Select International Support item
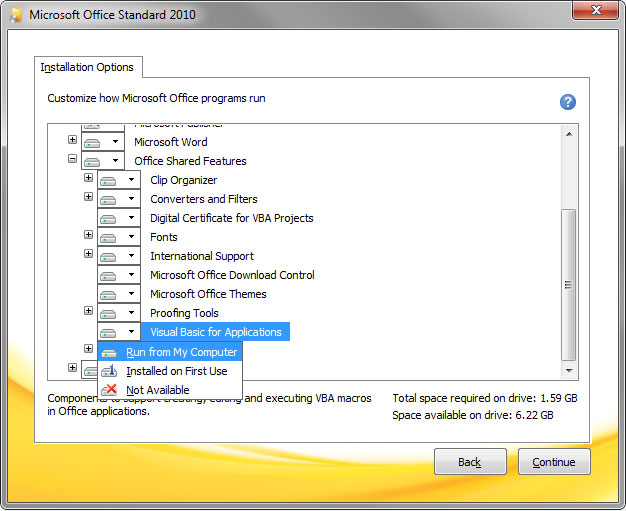The image size is (626, 511). click(202, 256)
